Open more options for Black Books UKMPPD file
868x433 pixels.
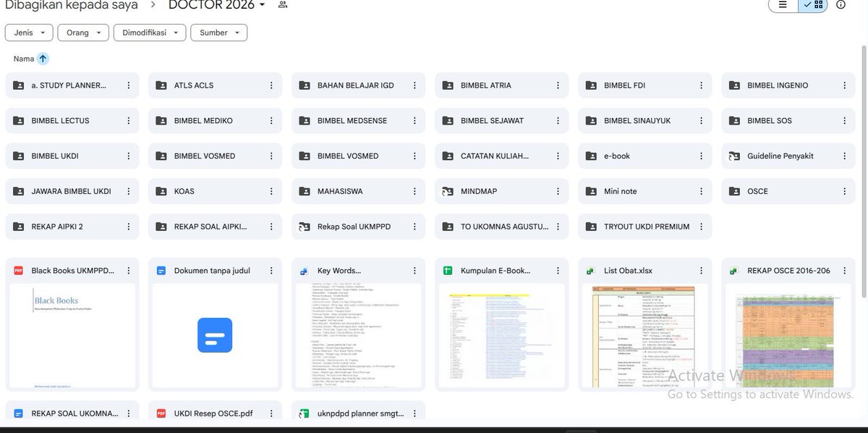click(x=128, y=271)
